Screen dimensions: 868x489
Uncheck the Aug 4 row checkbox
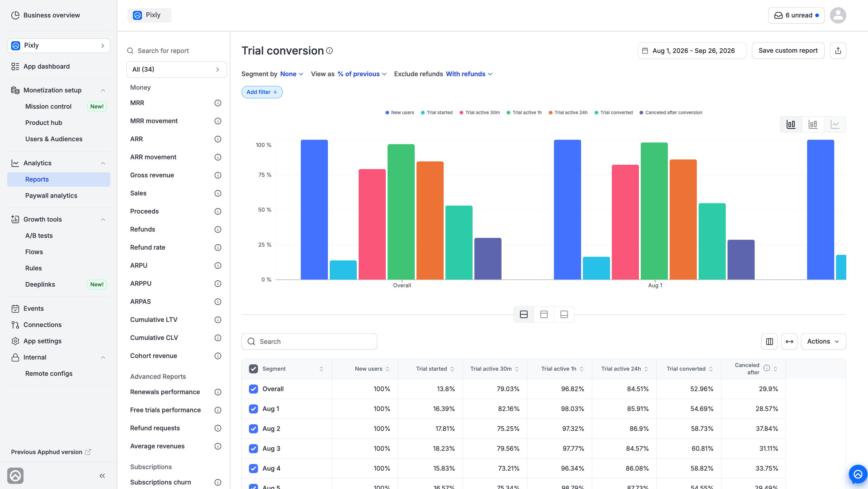tap(253, 468)
